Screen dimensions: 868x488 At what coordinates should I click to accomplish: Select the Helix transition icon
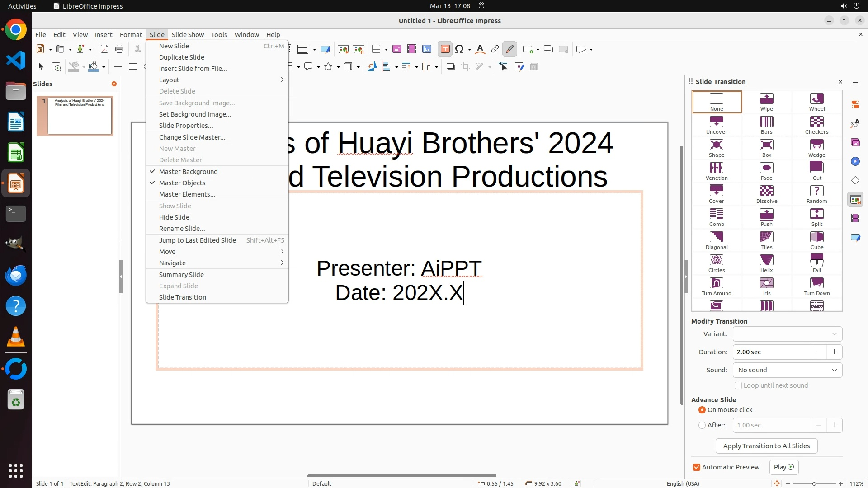tap(766, 260)
